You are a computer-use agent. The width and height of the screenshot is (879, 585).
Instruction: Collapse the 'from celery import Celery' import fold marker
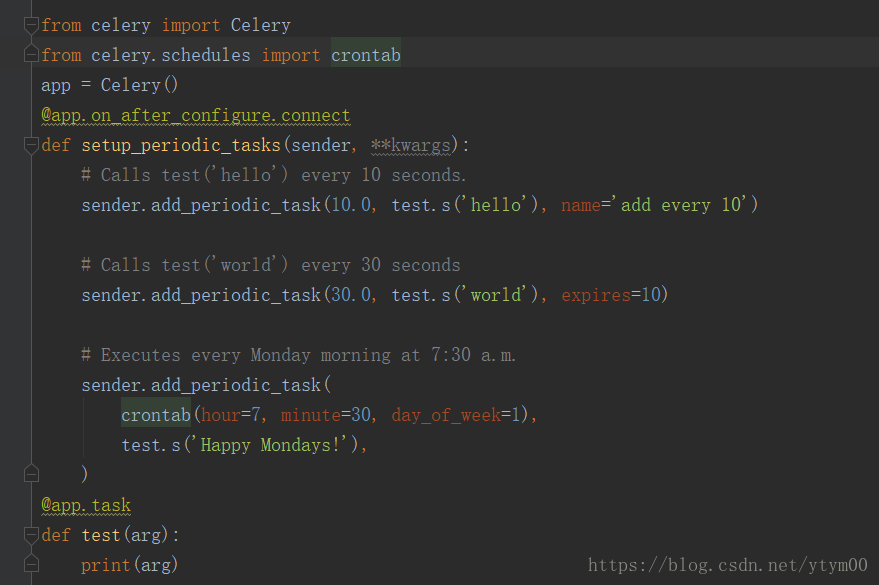click(x=31, y=25)
